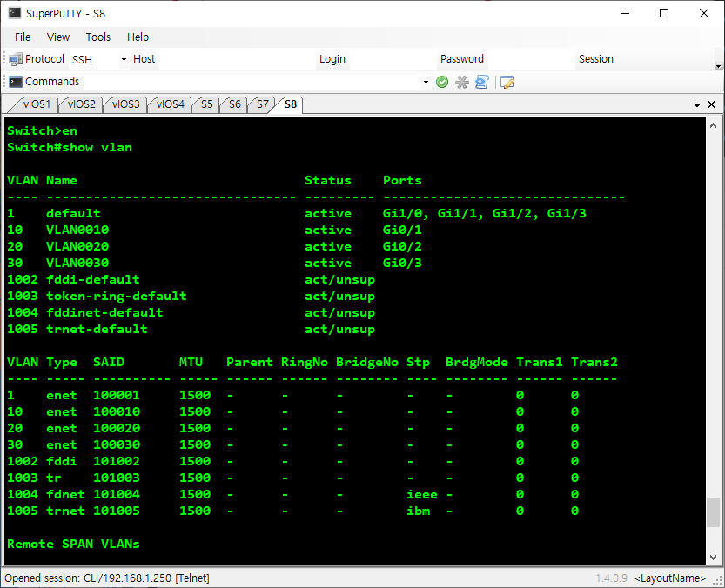
Task: Click the 'BrdgMode' column header
Action: 476,362
